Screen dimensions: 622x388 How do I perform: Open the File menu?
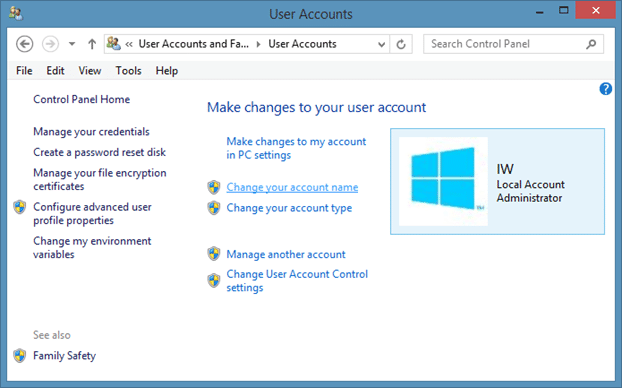[24, 71]
